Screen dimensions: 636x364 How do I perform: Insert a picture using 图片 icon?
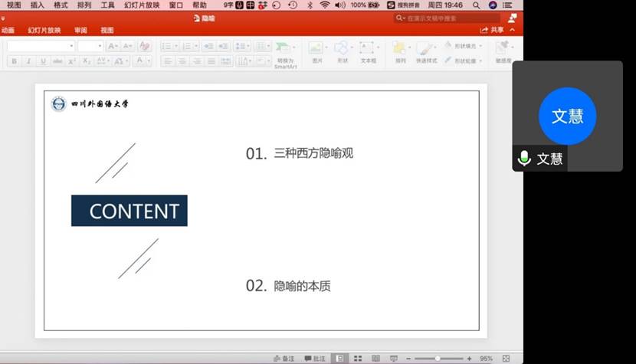pyautogui.click(x=316, y=50)
